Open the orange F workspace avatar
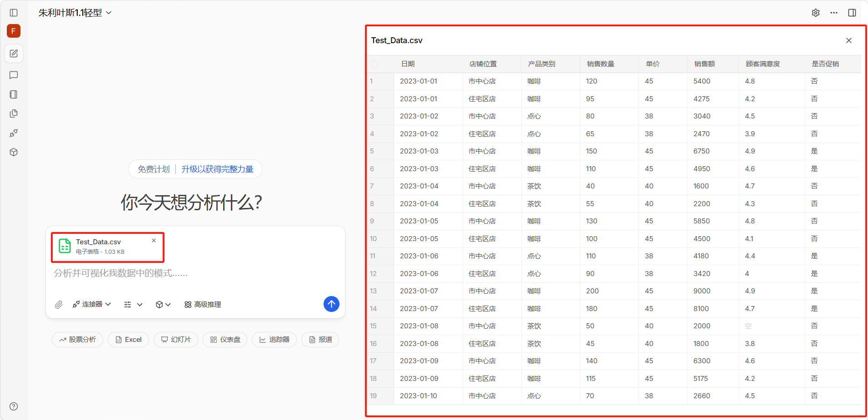This screenshot has width=868, height=420. [14, 31]
